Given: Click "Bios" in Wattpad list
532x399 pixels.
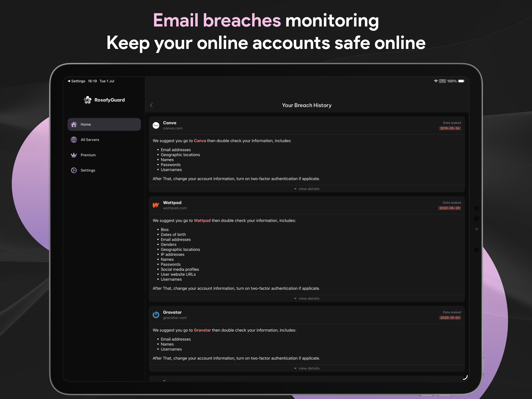Looking at the screenshot, I should click(165, 230).
